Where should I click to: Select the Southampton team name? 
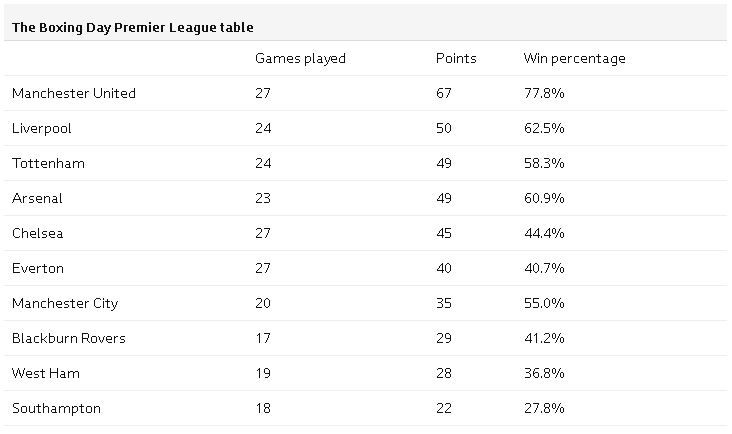pos(56,409)
